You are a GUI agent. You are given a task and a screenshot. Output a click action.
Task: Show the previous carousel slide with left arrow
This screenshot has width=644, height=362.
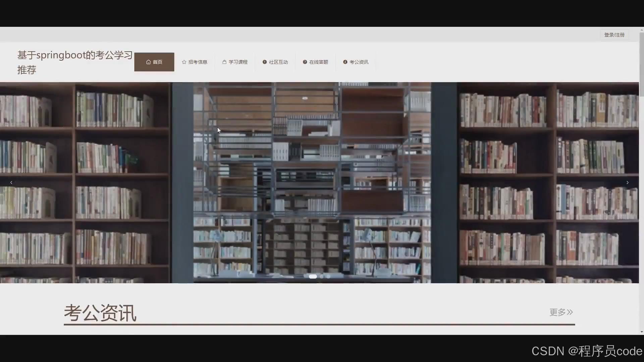[x=11, y=183]
